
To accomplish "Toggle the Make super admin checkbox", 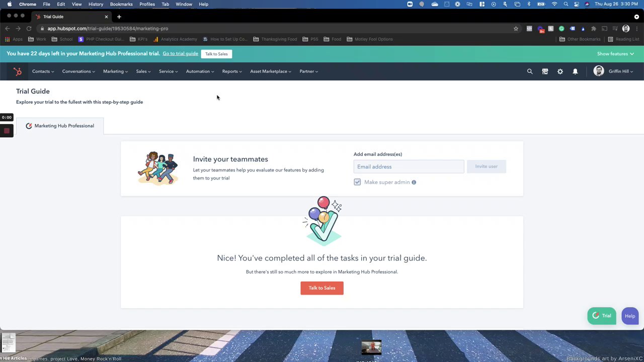I will [357, 182].
